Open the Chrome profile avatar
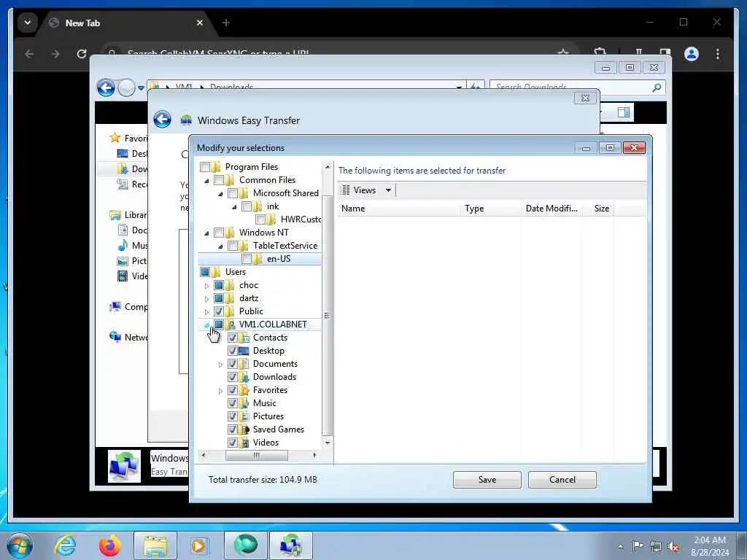 [x=692, y=54]
